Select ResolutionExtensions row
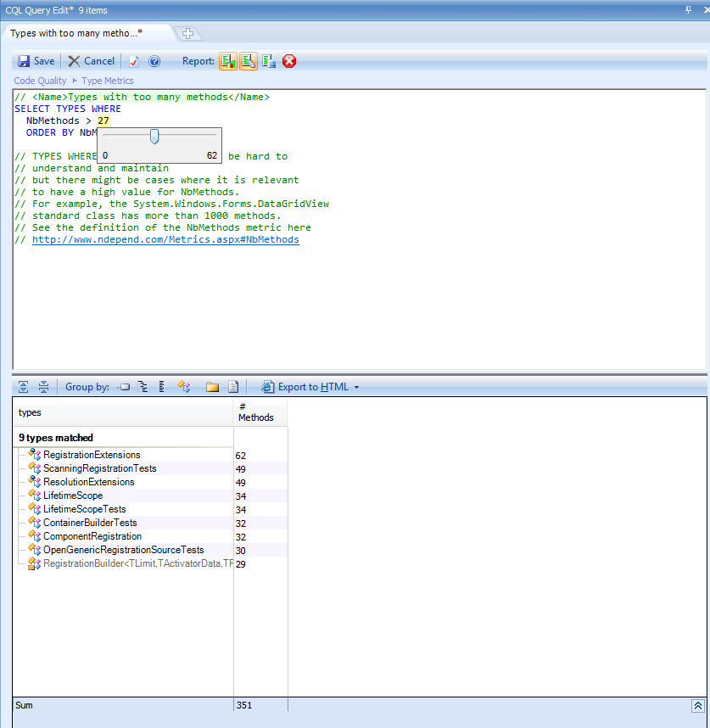This screenshot has height=728, width=710. coord(150,482)
